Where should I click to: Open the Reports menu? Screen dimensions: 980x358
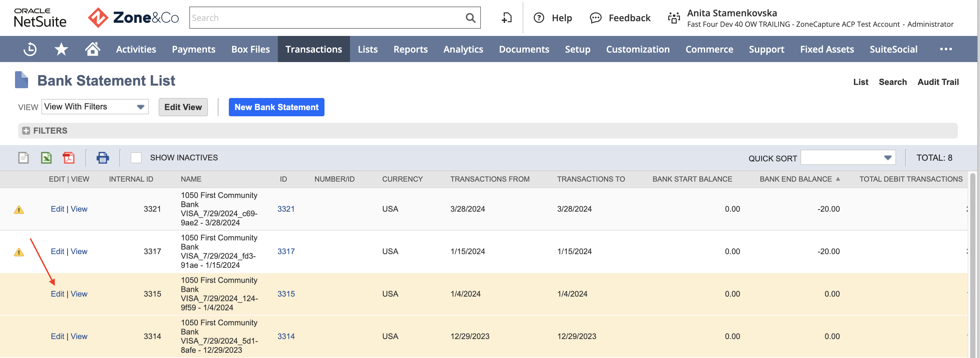410,49
